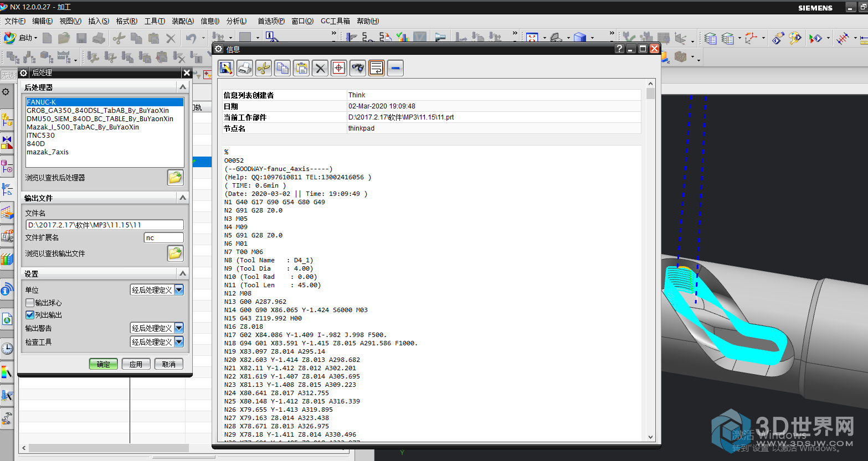Browse for output file with folder icon
This screenshot has width=868, height=461.
pos(175,253)
